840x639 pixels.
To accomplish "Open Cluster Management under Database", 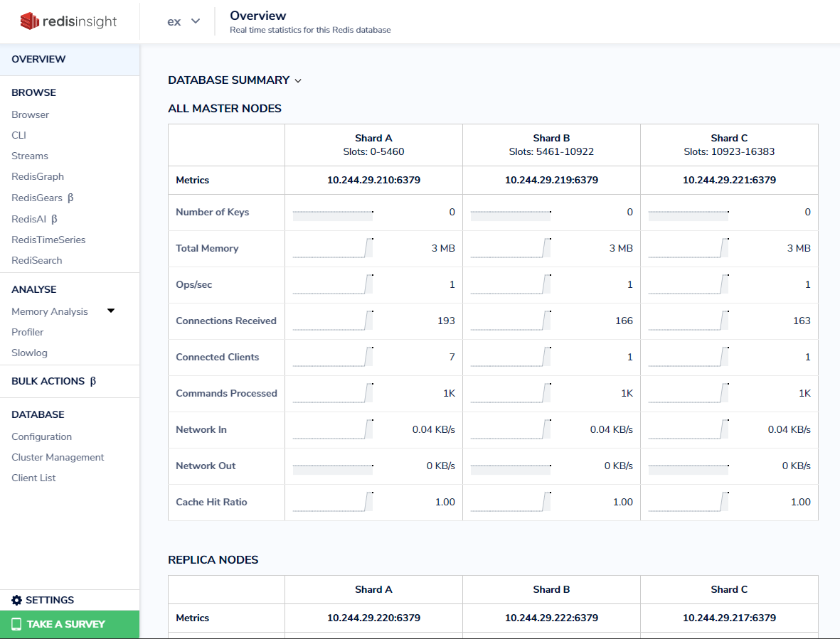I will coord(58,457).
